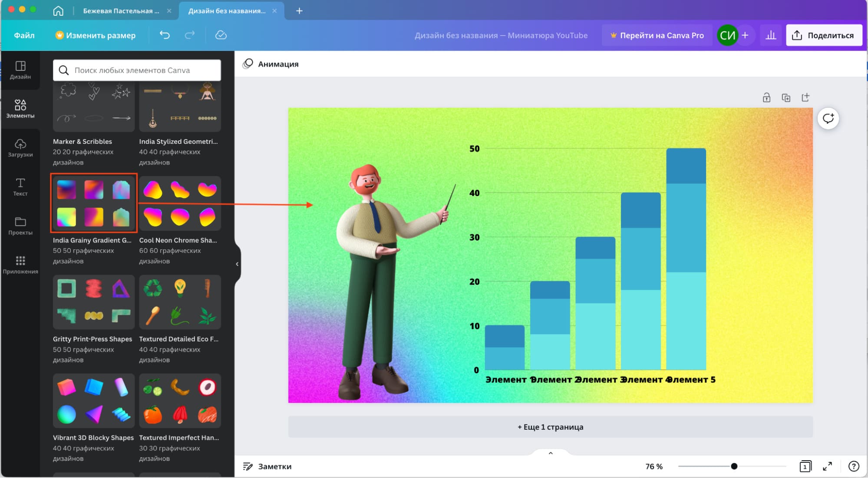
Task: Toggle Заметки notes panel
Action: [267, 466]
